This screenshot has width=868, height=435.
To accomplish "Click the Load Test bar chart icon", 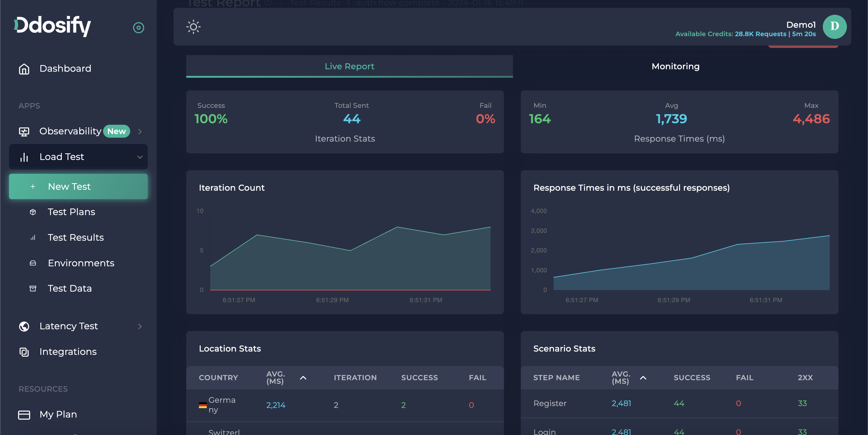I will click(x=24, y=157).
